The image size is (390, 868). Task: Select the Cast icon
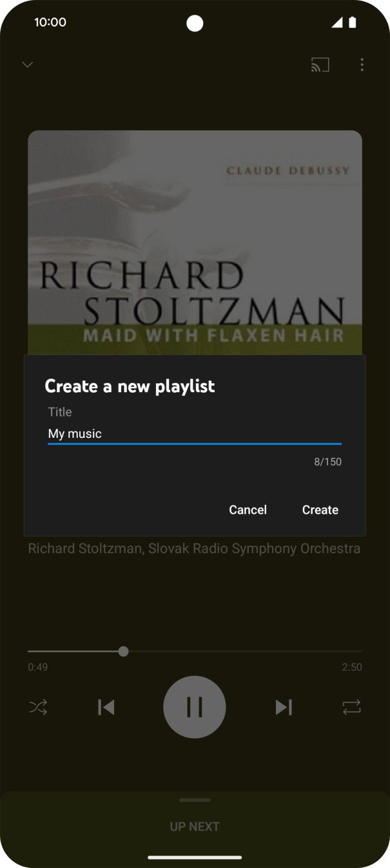(x=320, y=64)
